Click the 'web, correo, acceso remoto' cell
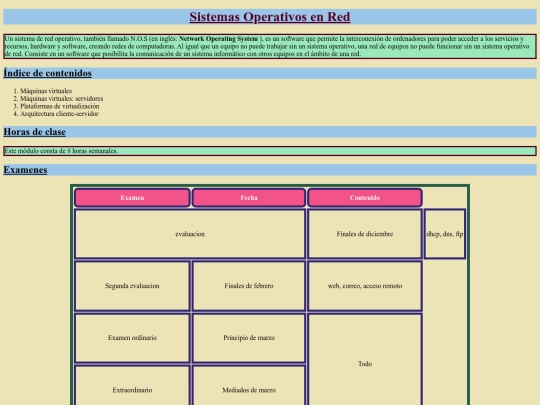 tap(365, 286)
